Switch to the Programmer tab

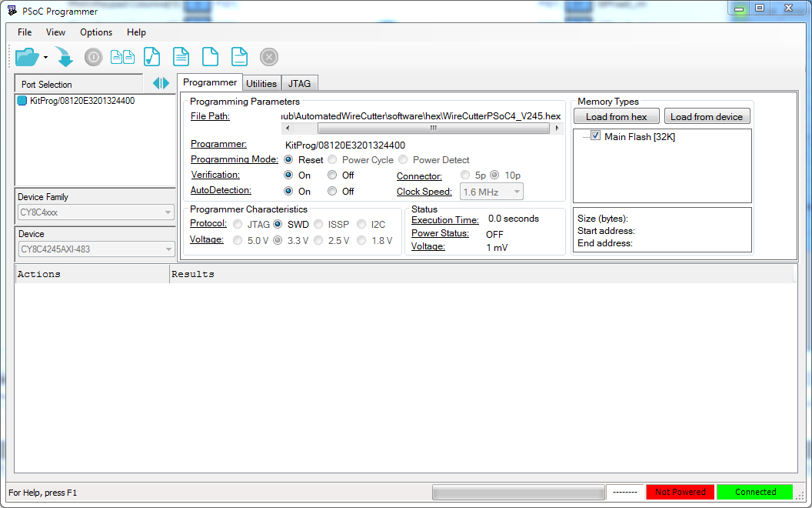[x=210, y=82]
